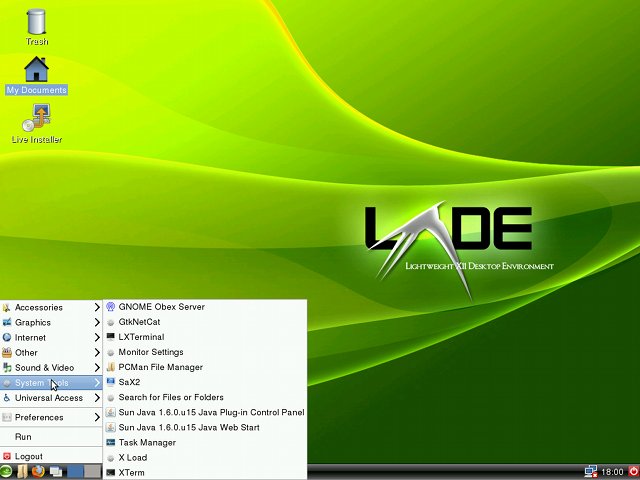Launch Firefox from the taskbar
The height and width of the screenshot is (480, 640).
(38, 472)
